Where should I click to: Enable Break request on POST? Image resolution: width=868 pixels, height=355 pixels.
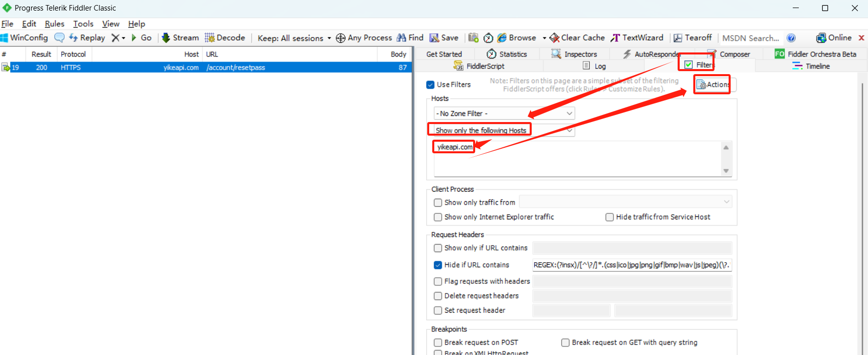438,342
